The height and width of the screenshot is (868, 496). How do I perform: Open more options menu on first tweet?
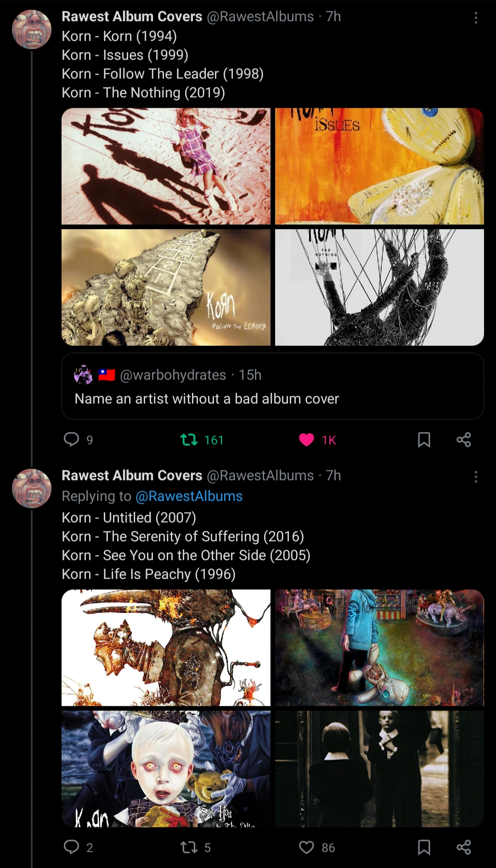click(476, 18)
